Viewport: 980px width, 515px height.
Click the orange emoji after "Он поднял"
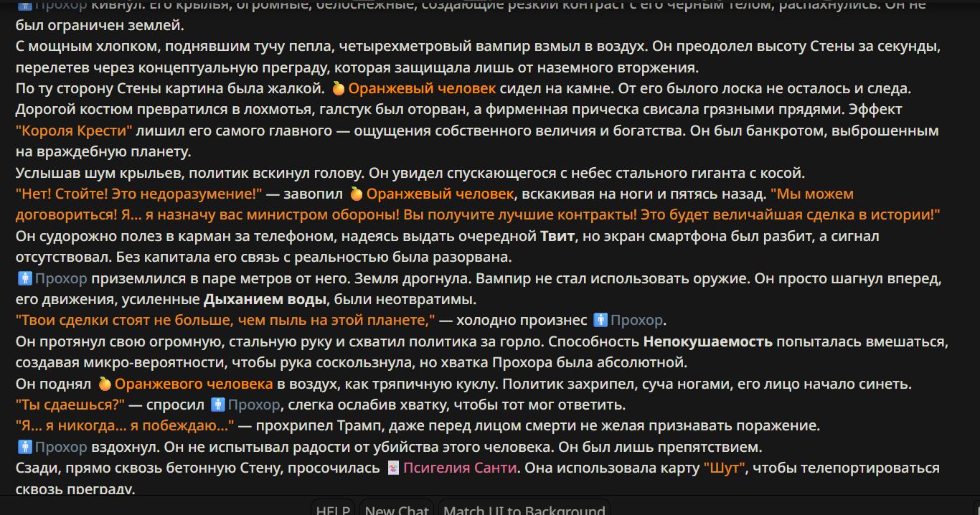pyautogui.click(x=105, y=384)
